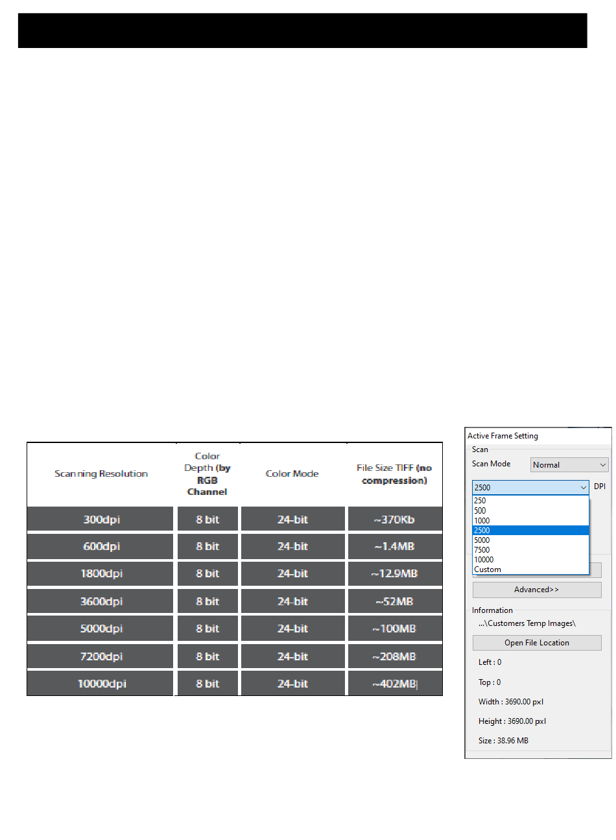Open the Scan Mode dropdown set to Normal
This screenshot has height=840, width=616.
[569, 464]
